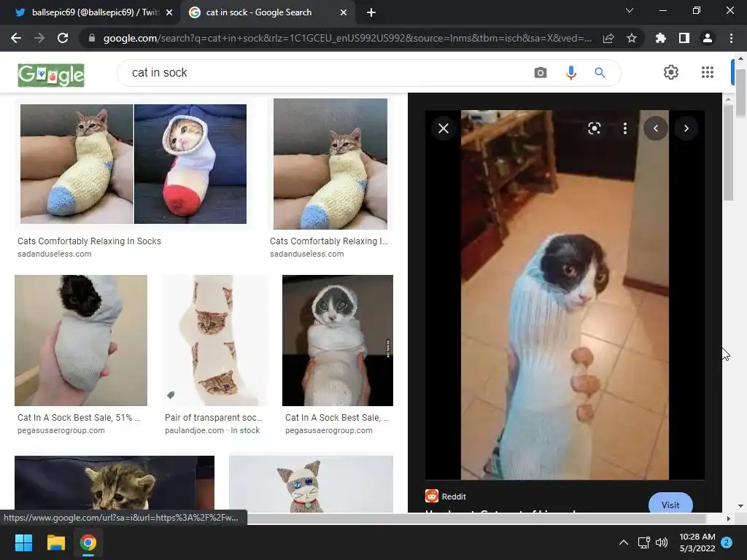Click the Google doodle logo
The width and height of the screenshot is (747, 560).
[x=51, y=75]
